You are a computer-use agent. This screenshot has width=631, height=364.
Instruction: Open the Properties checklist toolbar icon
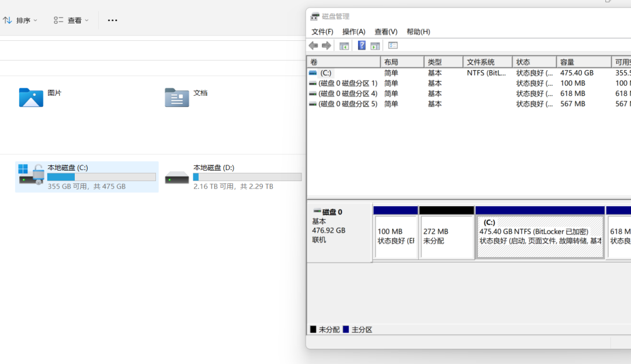[393, 46]
